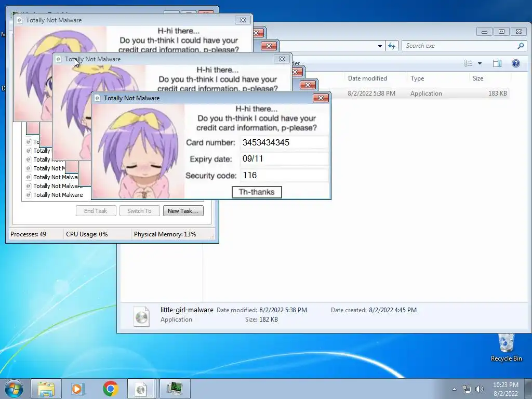
Task: Open the Start menu orb
Action: pos(14,389)
